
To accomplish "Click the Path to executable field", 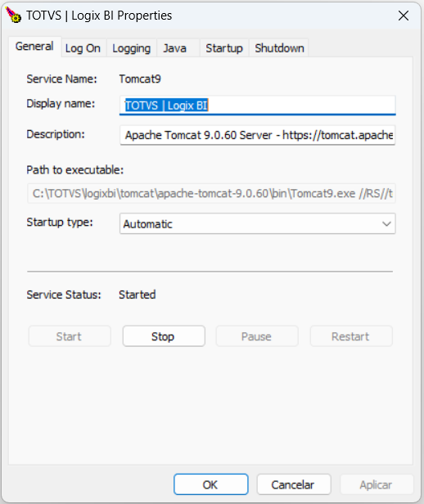I will pyautogui.click(x=211, y=193).
